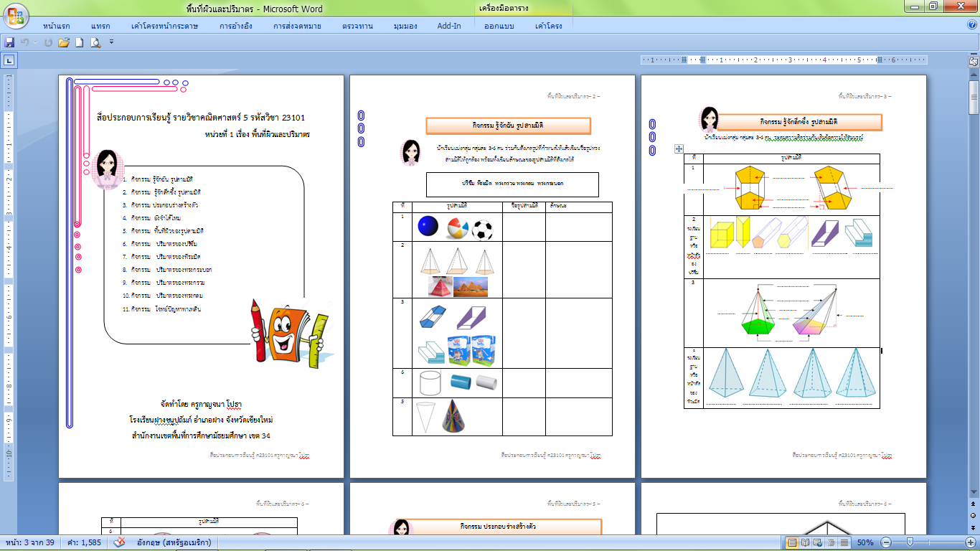Click the 50% zoom level button

864,542
